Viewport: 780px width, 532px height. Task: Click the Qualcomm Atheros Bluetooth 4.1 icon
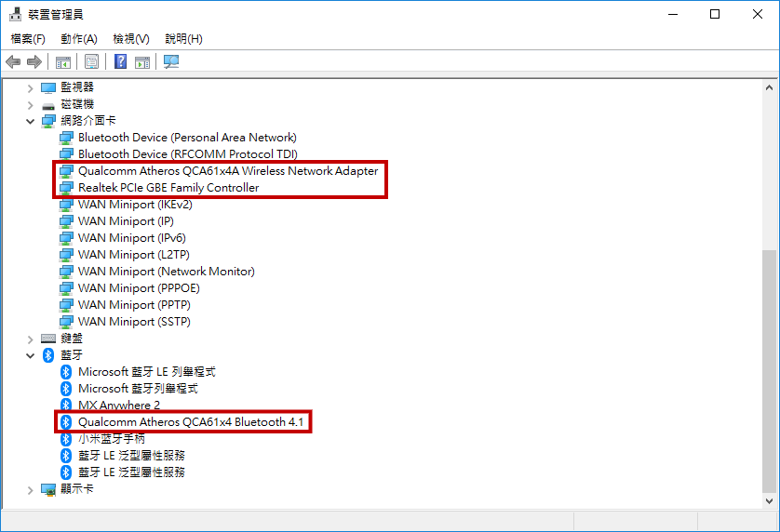point(66,422)
